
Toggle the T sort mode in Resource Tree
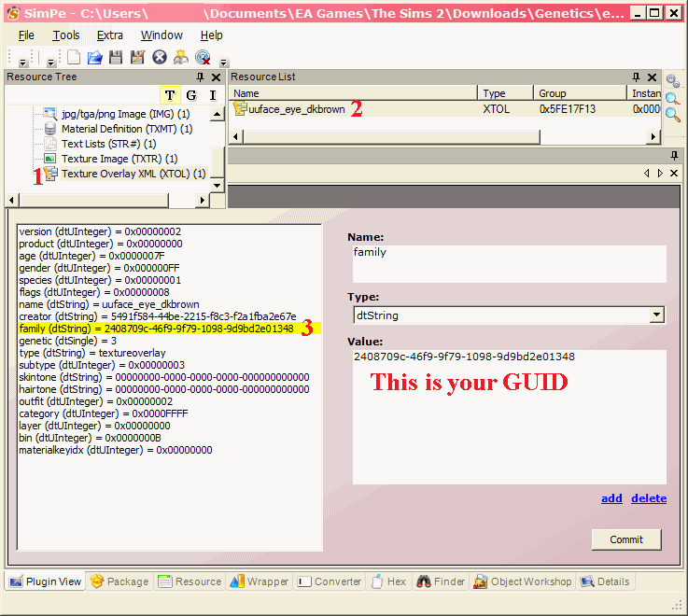[170, 95]
